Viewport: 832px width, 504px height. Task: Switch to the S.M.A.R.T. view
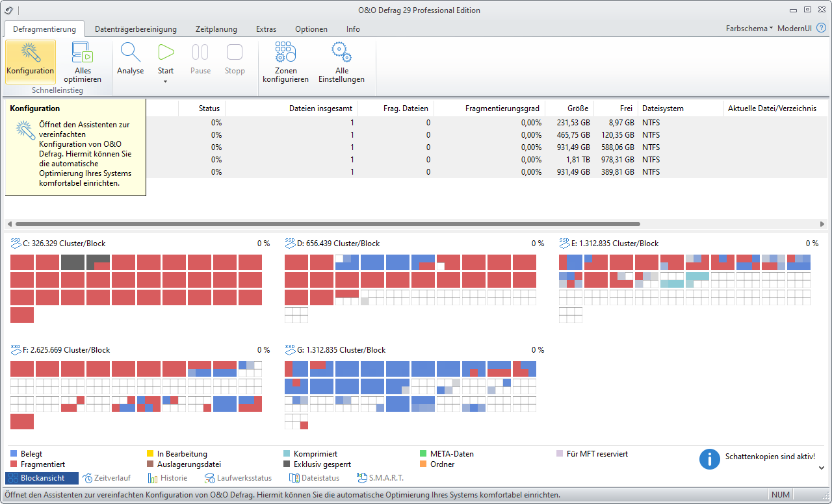380,478
